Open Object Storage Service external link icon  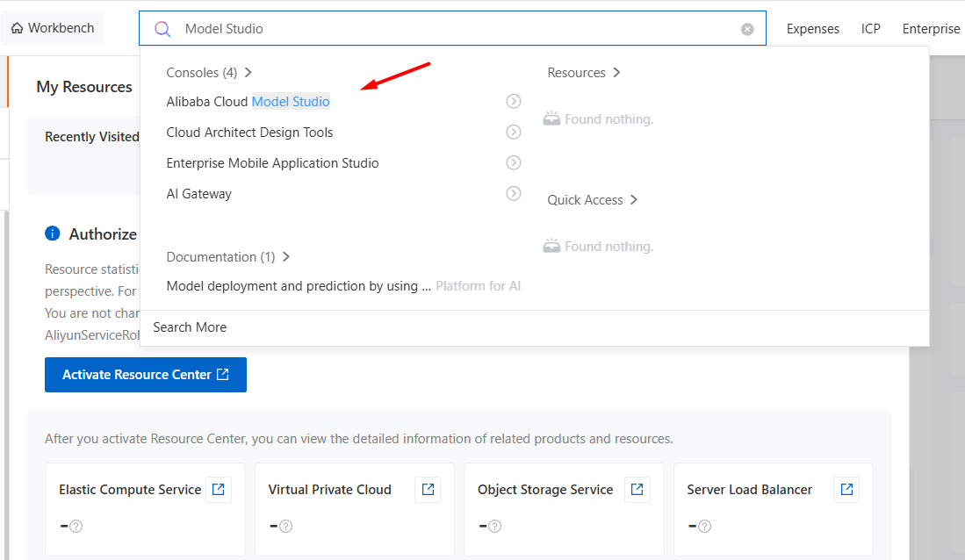637,490
